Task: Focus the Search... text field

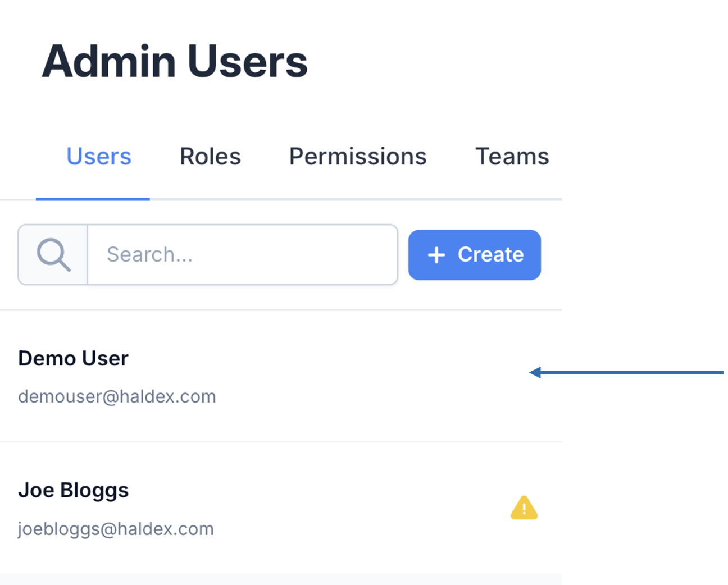Action: (242, 255)
